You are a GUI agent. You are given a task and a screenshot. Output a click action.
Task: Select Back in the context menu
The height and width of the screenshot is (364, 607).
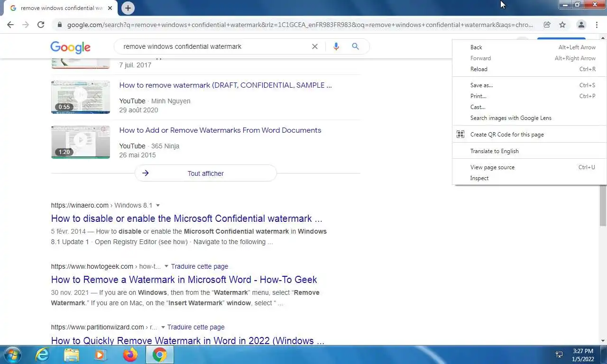click(529, 47)
